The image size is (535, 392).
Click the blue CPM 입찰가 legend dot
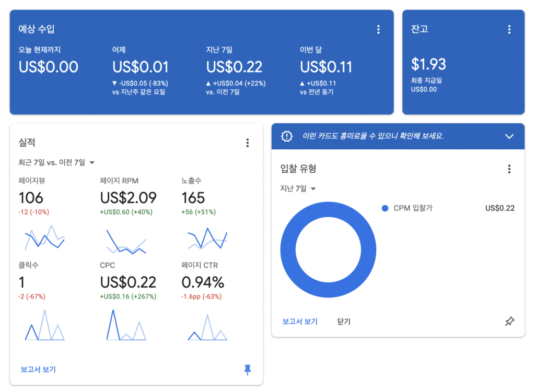tap(385, 208)
